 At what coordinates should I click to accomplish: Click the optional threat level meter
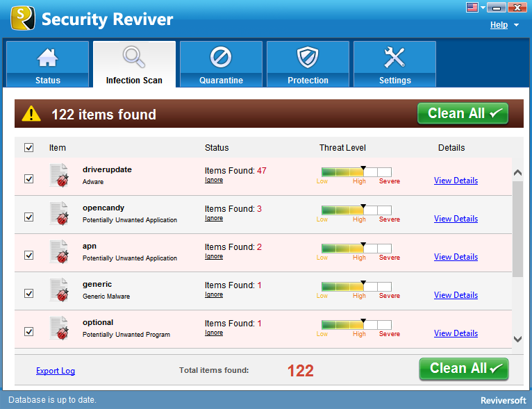coord(356,324)
